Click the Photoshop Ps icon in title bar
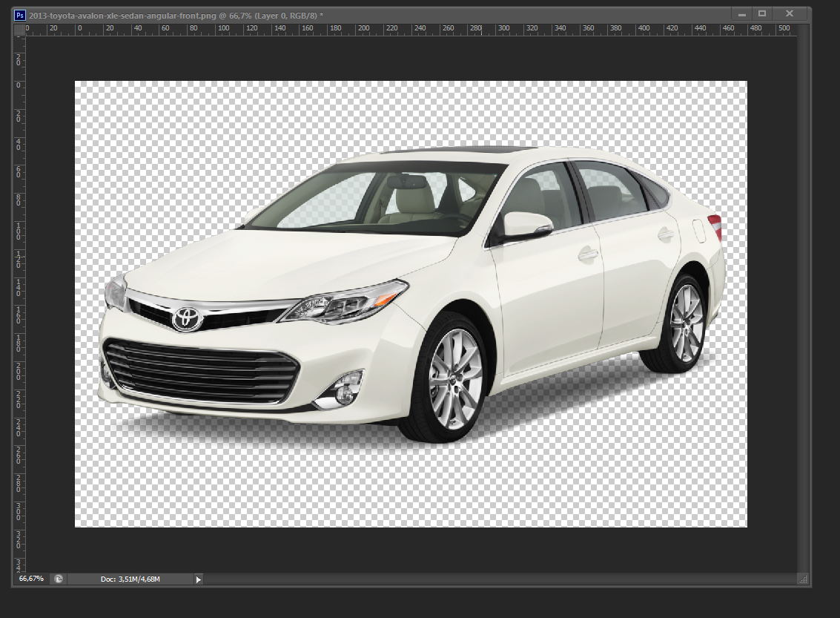The height and width of the screenshot is (618, 840). point(21,14)
